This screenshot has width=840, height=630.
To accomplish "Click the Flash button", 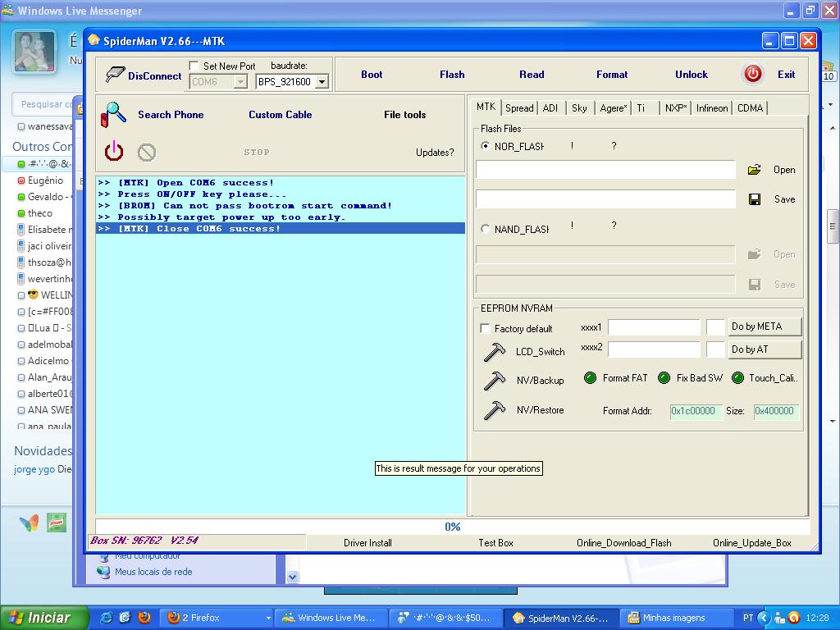I will [452, 75].
